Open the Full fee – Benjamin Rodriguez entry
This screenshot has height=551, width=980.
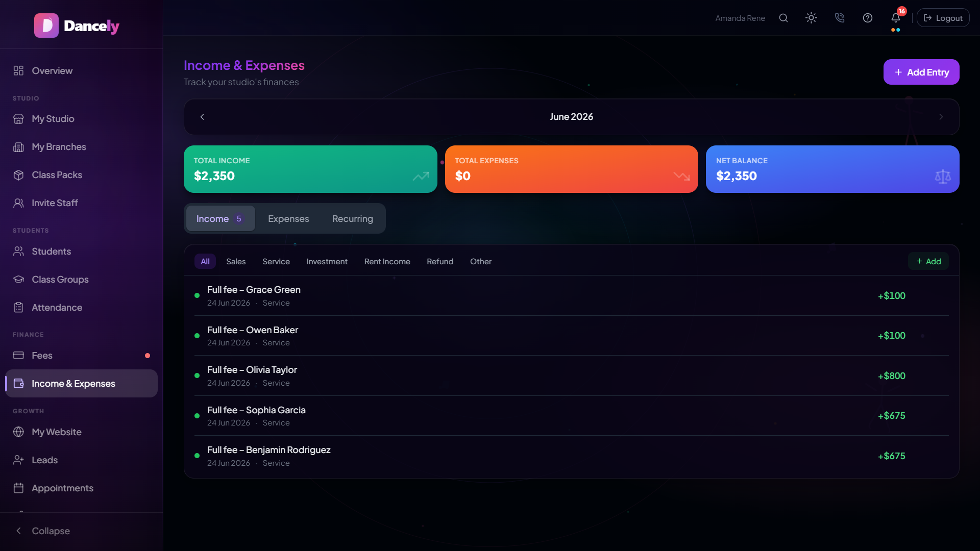click(x=572, y=456)
